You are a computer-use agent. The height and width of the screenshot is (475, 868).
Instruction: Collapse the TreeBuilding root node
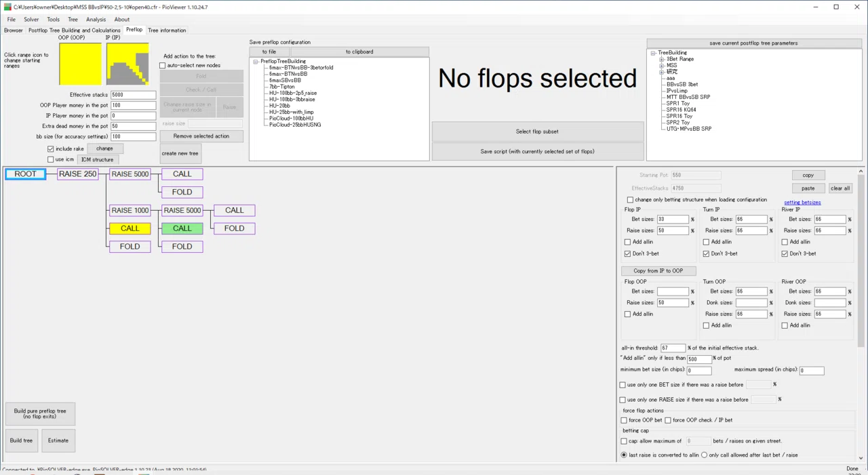pos(654,53)
